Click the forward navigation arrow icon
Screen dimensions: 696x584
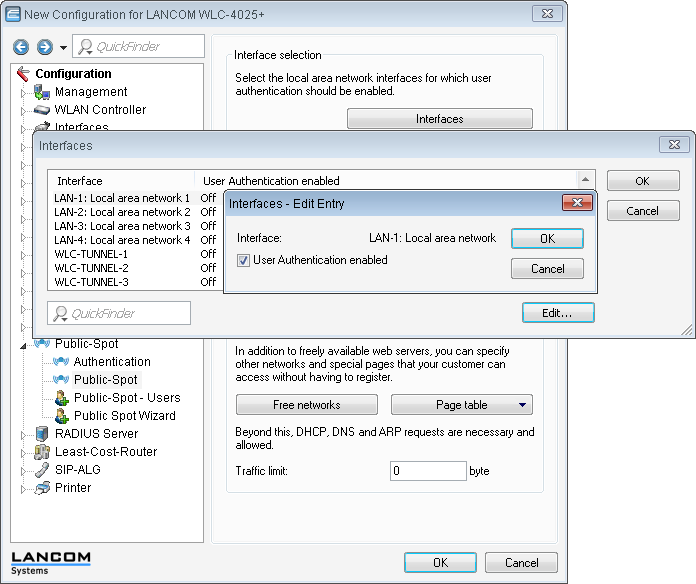click(44, 47)
